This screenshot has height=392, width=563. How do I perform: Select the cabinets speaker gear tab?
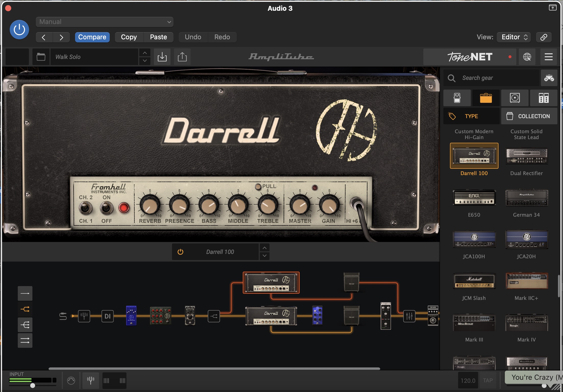tap(515, 98)
